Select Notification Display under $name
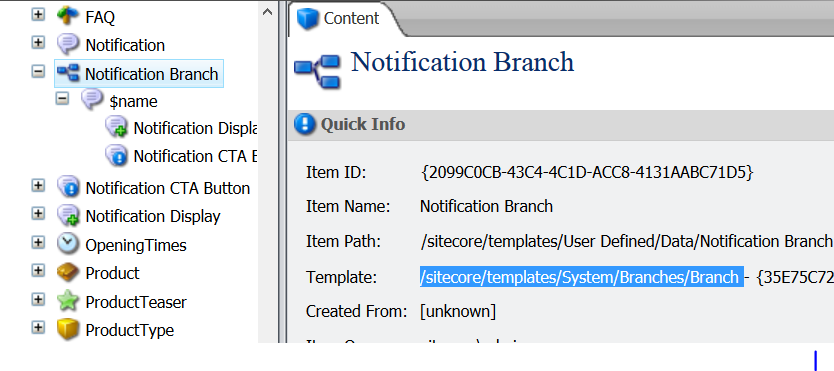Image resolution: width=834 pixels, height=371 pixels. [x=182, y=128]
